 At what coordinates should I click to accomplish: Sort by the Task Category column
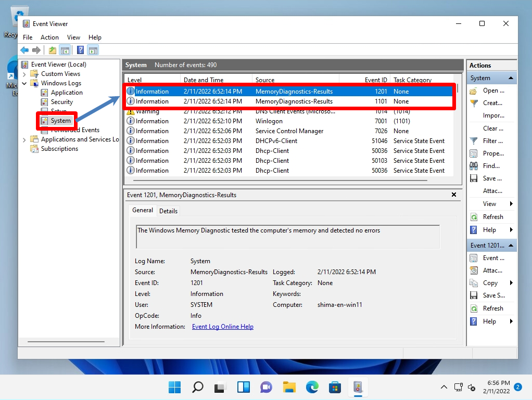coord(422,80)
